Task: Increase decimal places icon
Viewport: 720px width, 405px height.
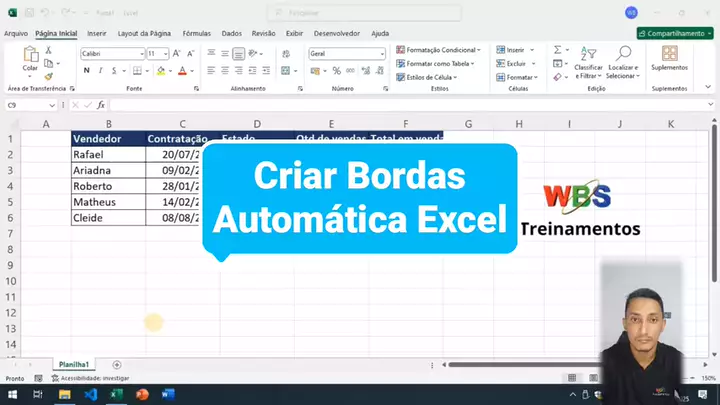Action: [x=366, y=71]
